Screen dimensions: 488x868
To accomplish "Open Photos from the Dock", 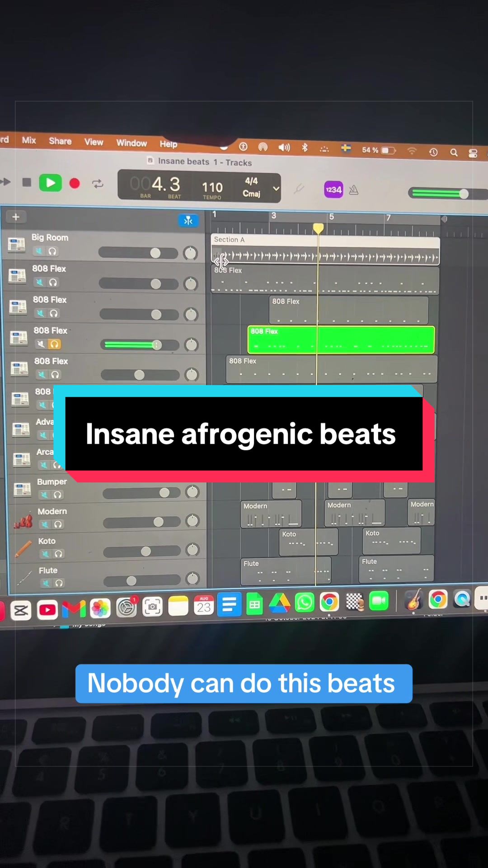I will click(x=100, y=609).
